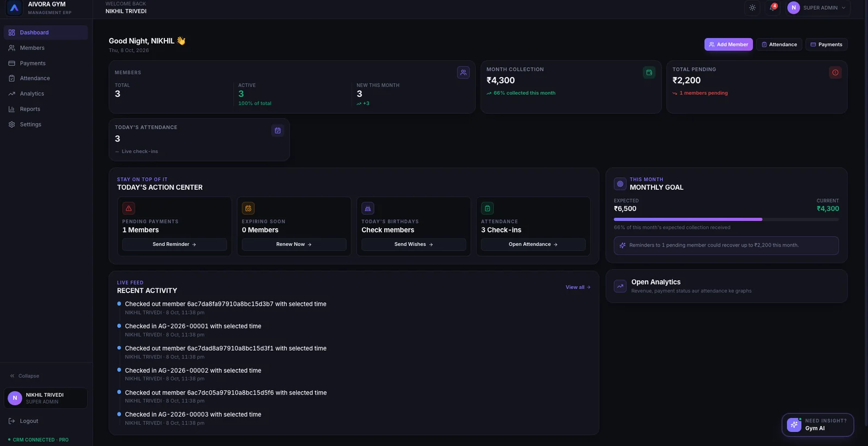The width and height of the screenshot is (868, 446).
Task: Click the green clipboard icon for Attendance
Action: click(x=487, y=208)
